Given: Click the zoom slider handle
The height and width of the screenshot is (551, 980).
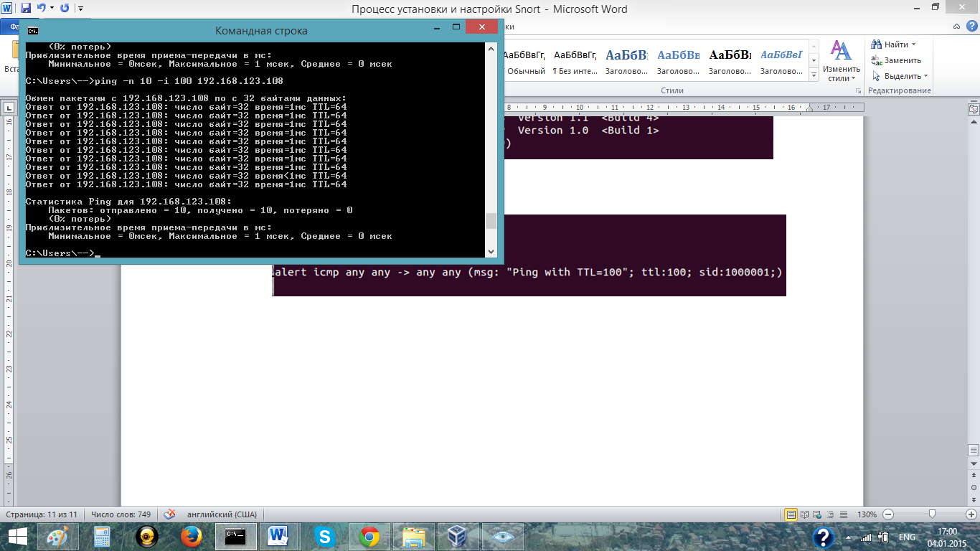Looking at the screenshot, I should coord(931,514).
